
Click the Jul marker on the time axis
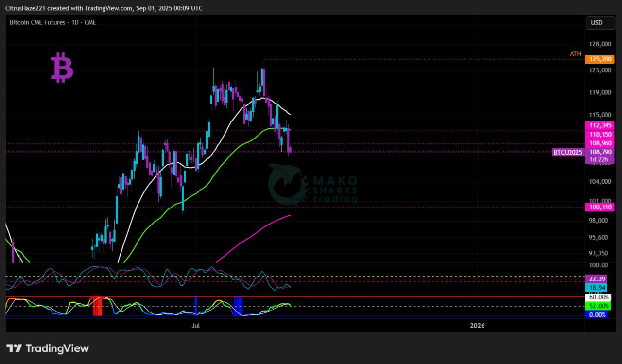coord(196,325)
